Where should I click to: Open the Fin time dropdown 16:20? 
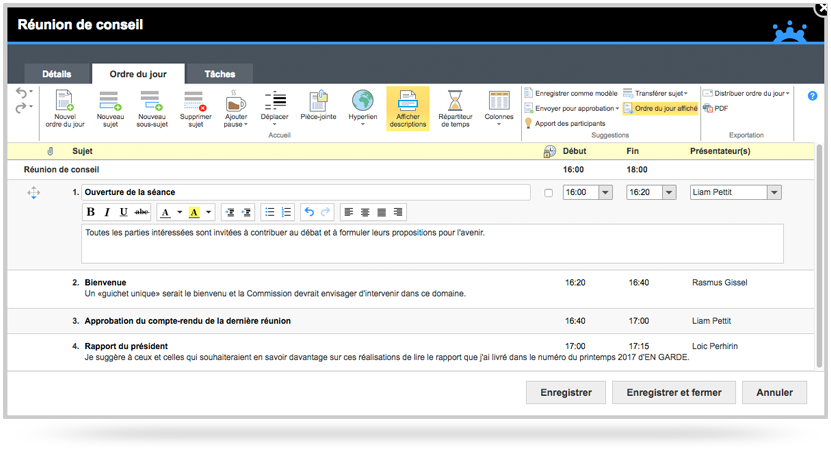click(x=669, y=192)
